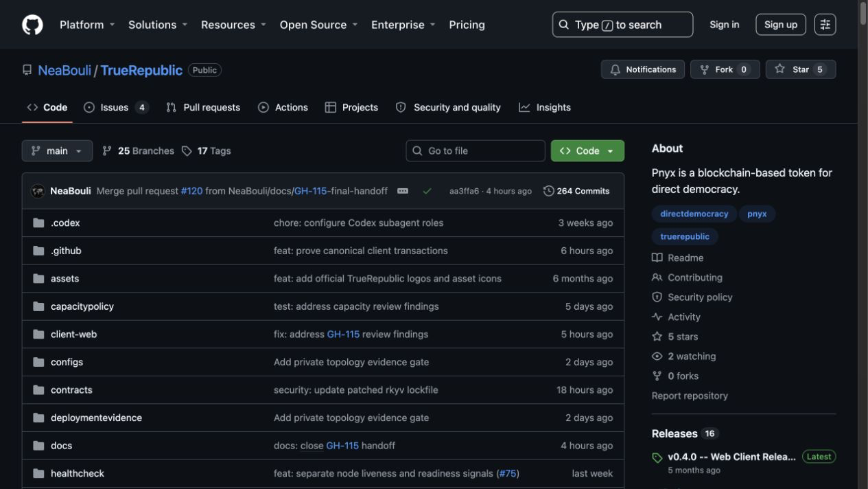Select the .codex folder icon
Image resolution: width=868 pixels, height=489 pixels.
pyautogui.click(x=38, y=223)
